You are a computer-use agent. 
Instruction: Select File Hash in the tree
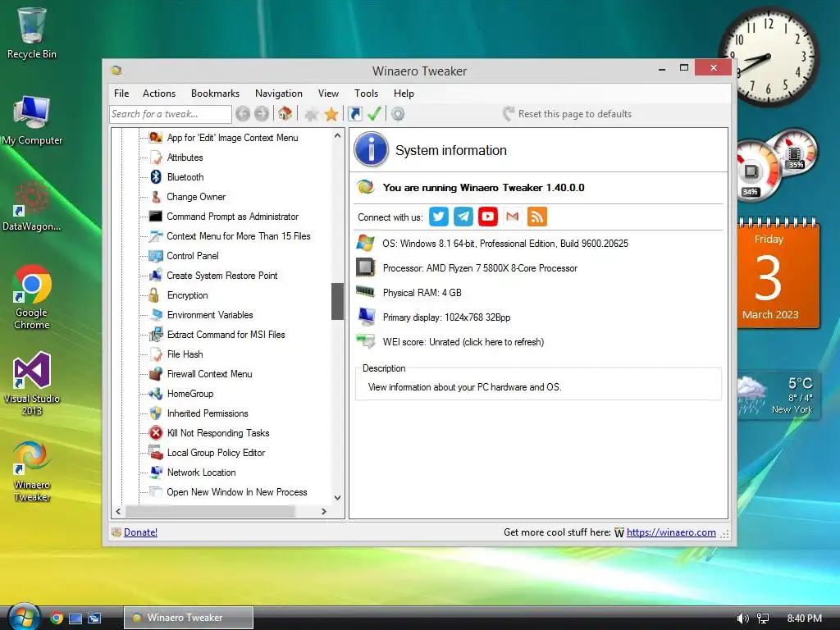click(185, 354)
